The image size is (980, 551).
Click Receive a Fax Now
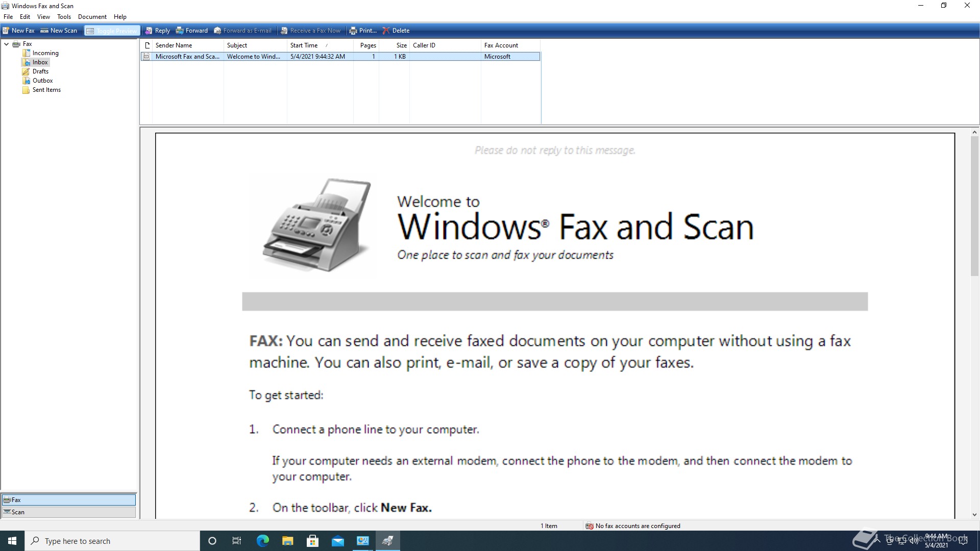point(310,31)
